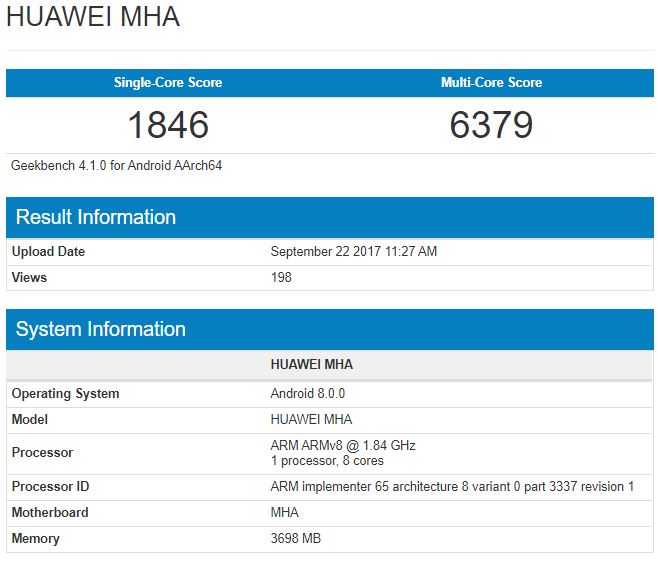
Task: Click the Operating System row label
Action: (x=65, y=393)
